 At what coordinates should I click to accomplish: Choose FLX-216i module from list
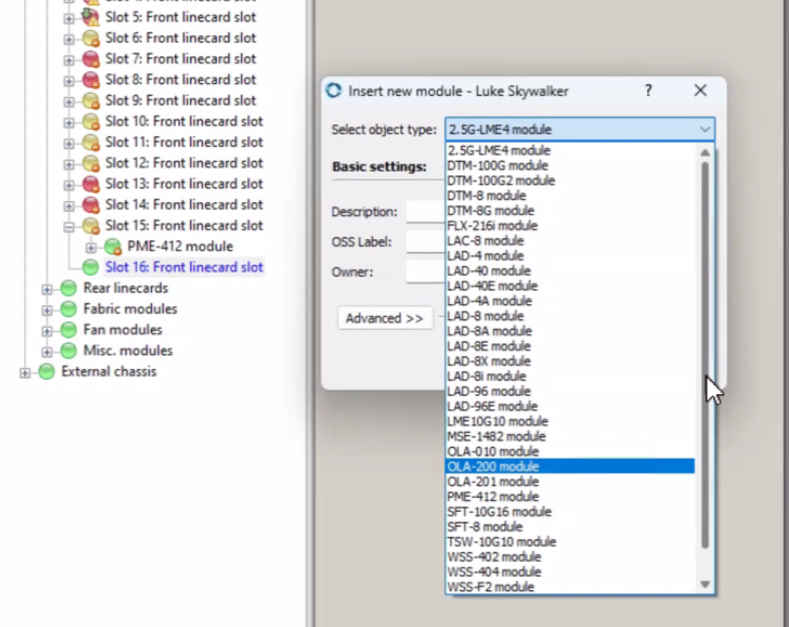coord(571,226)
